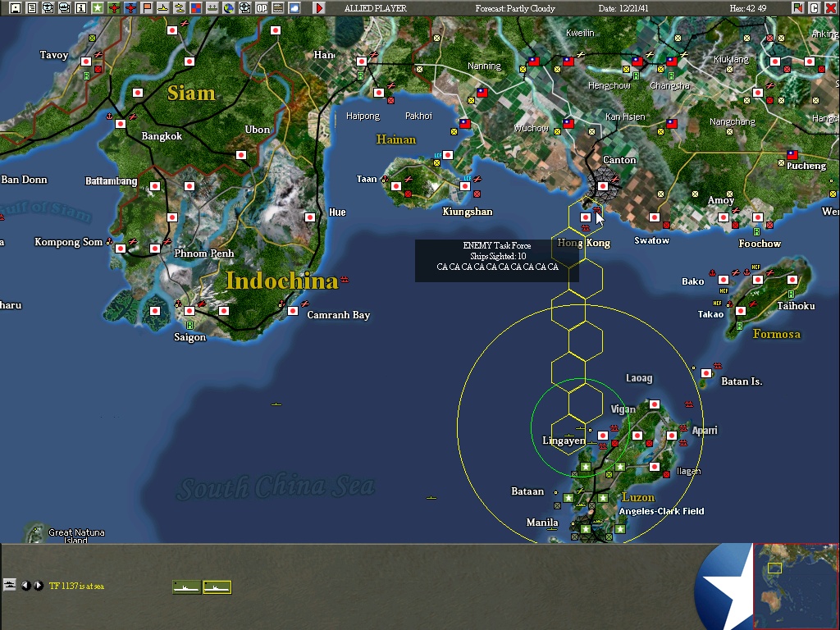Image resolution: width=840 pixels, height=630 pixels.
Task: Toggle the cloud weather overlay icon
Action: (294, 8)
